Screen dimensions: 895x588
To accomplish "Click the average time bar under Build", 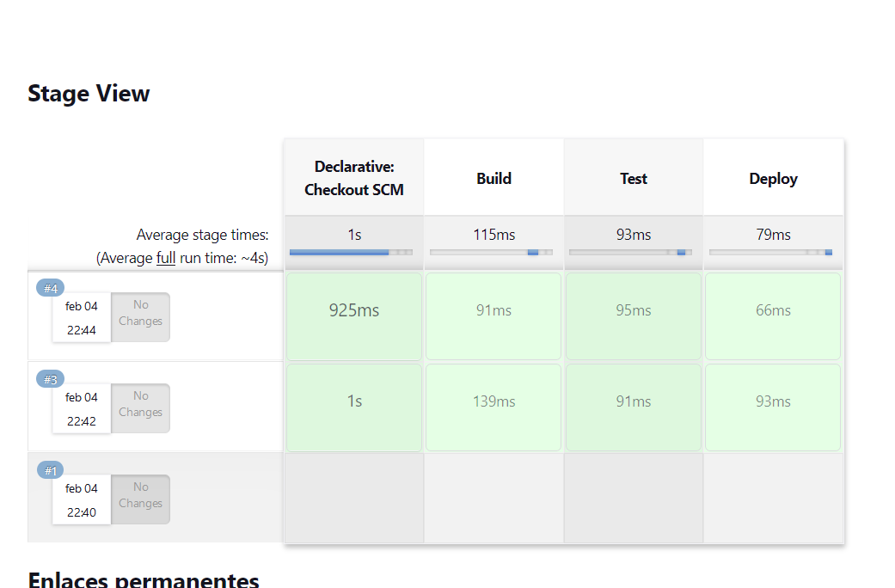I will [493, 252].
